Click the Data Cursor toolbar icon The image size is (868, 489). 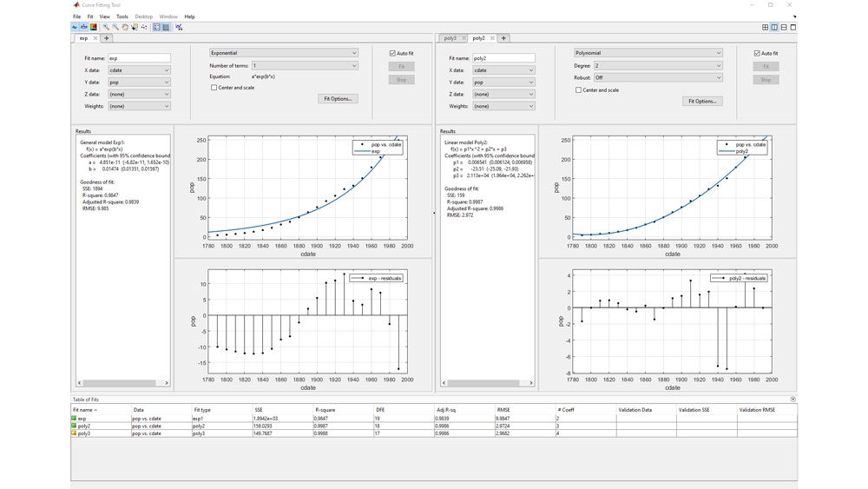pos(134,27)
